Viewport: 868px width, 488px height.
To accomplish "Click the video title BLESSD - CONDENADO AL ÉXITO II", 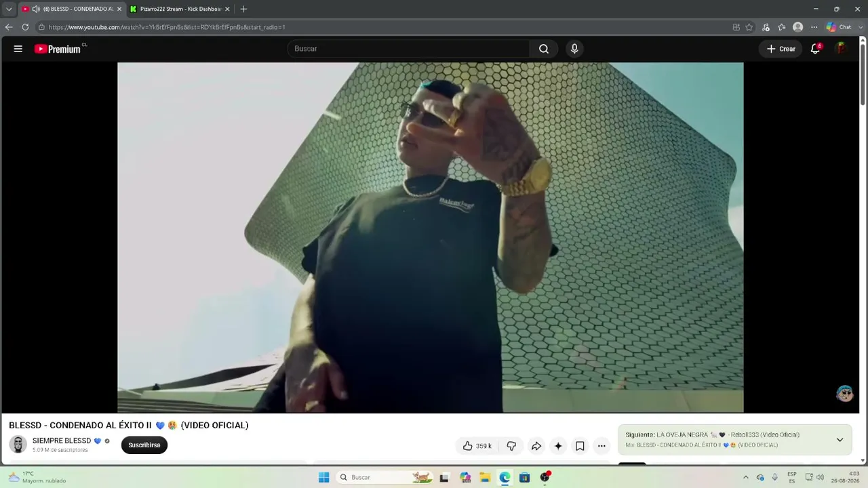I will (x=129, y=425).
